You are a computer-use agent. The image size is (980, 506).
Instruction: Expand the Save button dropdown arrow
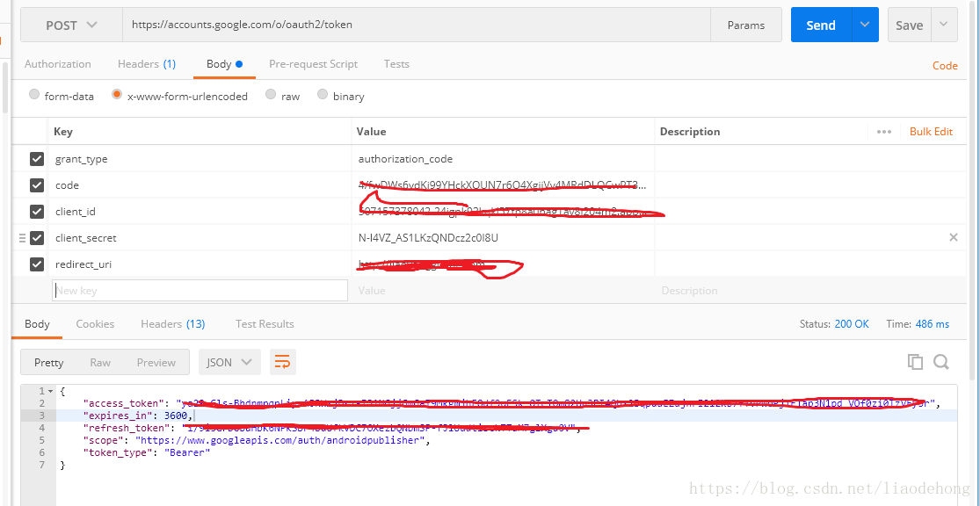(944, 25)
